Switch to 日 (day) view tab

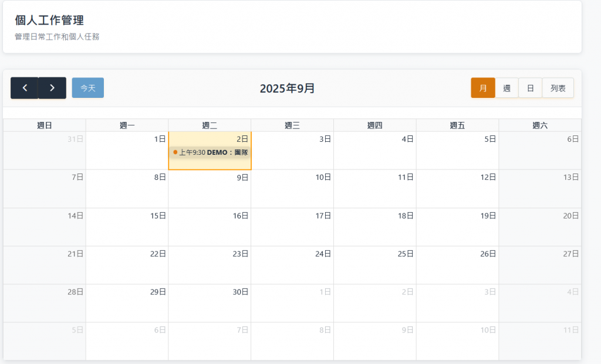(531, 88)
